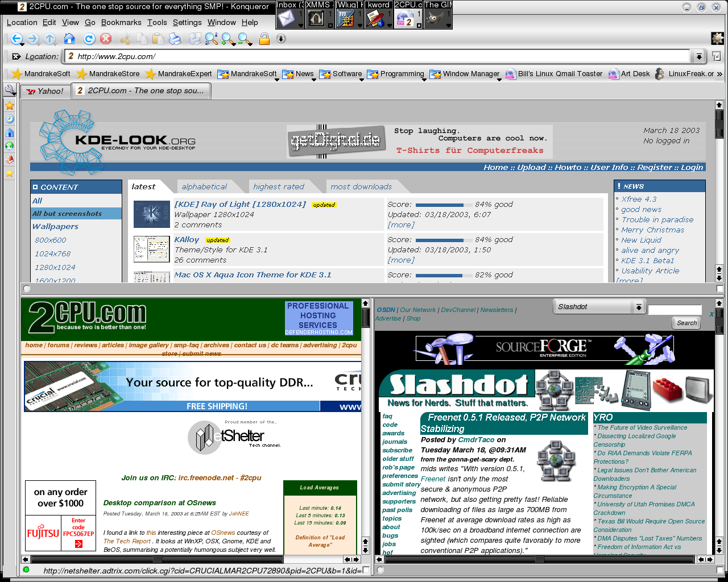This screenshot has height=582, width=728.
Task: Click the 'forums' link on 2CPU
Action: click(x=58, y=345)
